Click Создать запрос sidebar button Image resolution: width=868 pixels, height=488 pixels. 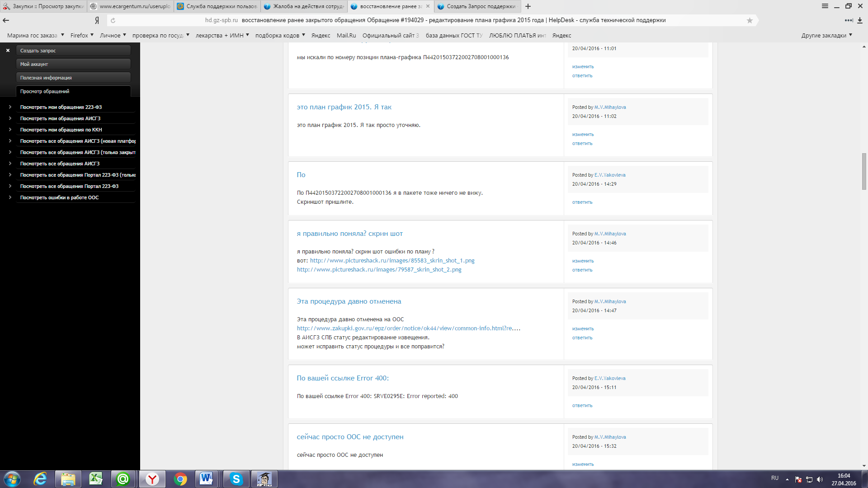coord(73,51)
